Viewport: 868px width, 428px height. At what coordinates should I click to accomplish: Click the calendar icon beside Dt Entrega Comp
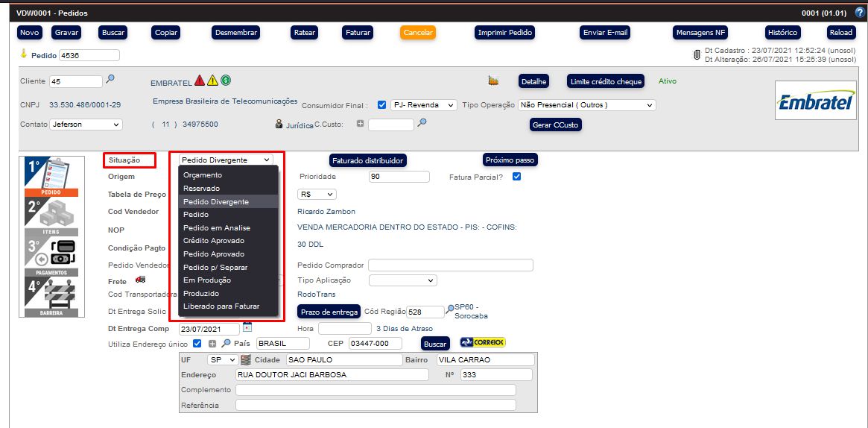247,327
